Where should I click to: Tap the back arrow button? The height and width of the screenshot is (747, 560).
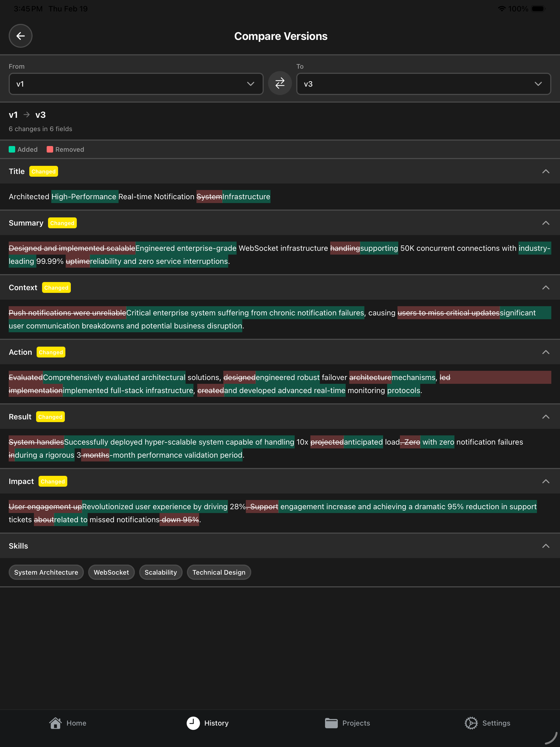[21, 36]
